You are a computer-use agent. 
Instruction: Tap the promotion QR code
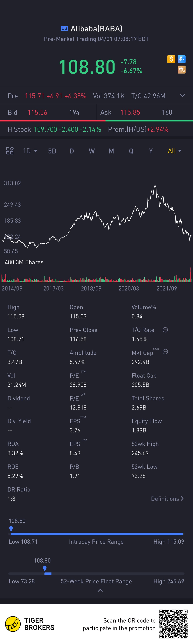click(173, 624)
